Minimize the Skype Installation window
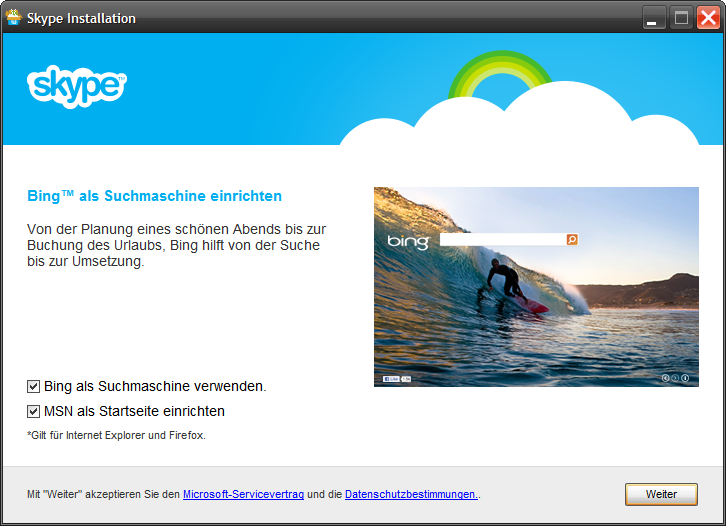Screen dimensions: 726x526 click(654, 19)
